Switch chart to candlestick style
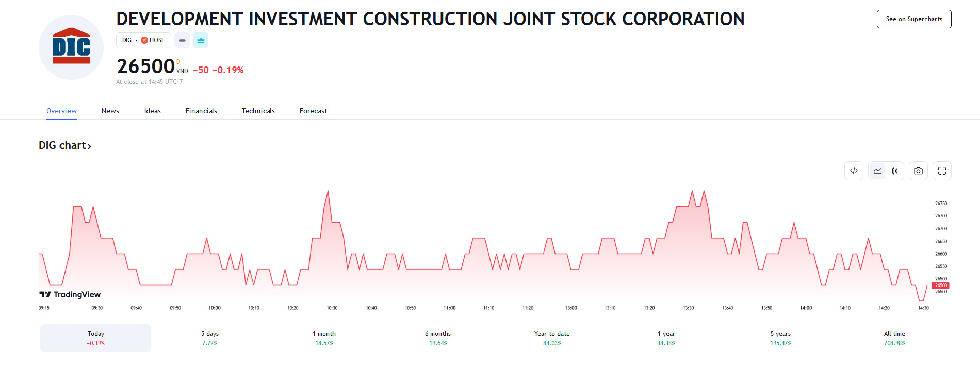 point(895,171)
